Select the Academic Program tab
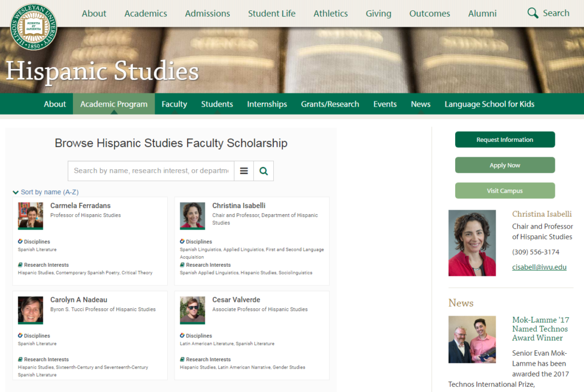The height and width of the screenshot is (392, 584). 114,104
